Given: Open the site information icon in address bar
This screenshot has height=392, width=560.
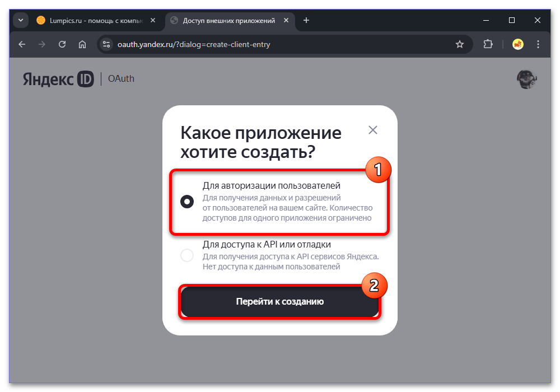Looking at the screenshot, I should pyautogui.click(x=106, y=44).
